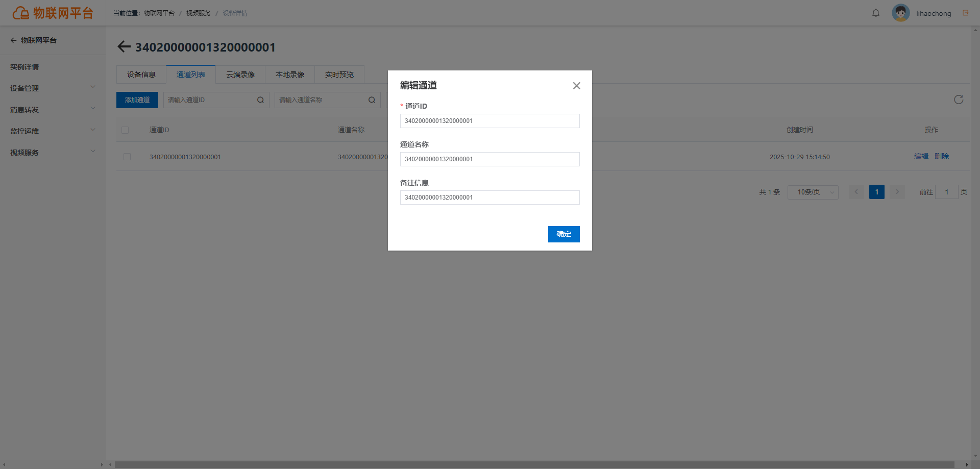Go back via 物联网平台 sidebar arrow
Image resolution: width=980 pixels, height=469 pixels.
coord(13,40)
